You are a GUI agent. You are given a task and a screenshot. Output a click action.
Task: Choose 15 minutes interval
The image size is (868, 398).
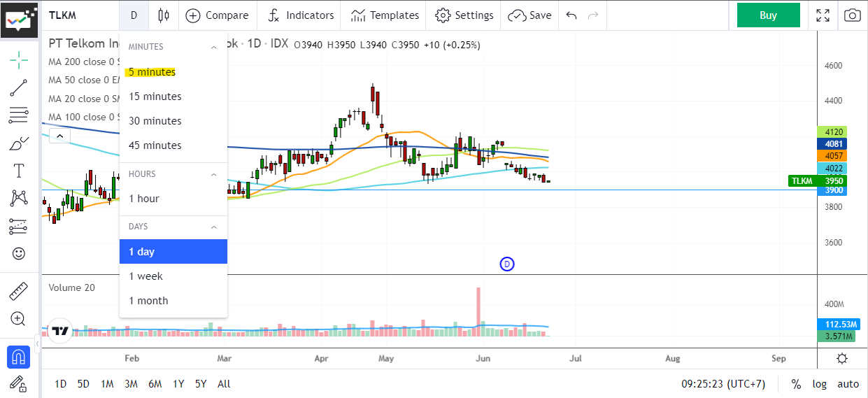point(173,97)
